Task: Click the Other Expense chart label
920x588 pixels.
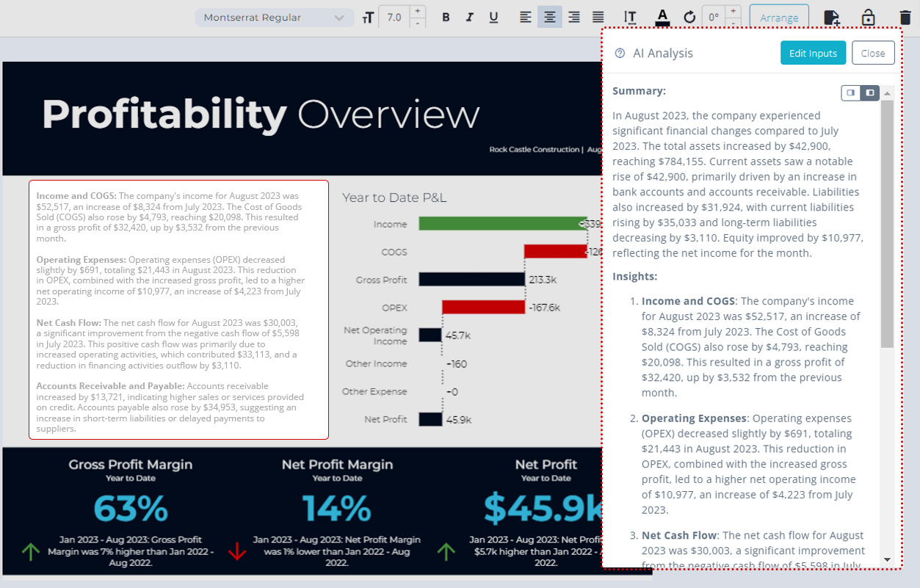Action: click(x=374, y=391)
